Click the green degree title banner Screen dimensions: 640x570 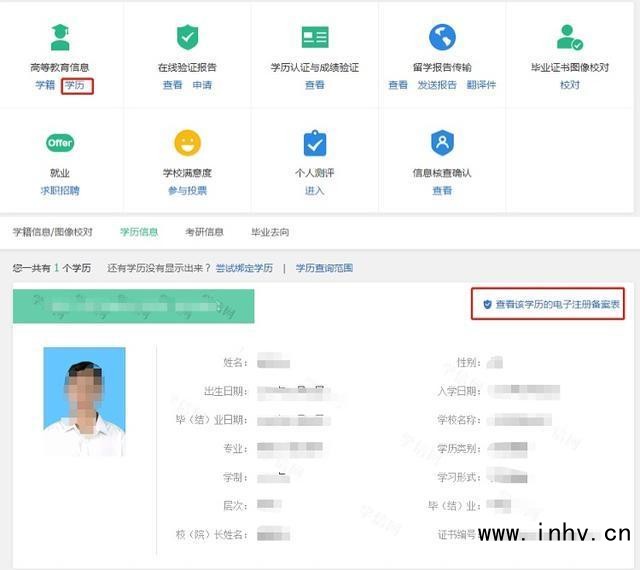point(133,306)
